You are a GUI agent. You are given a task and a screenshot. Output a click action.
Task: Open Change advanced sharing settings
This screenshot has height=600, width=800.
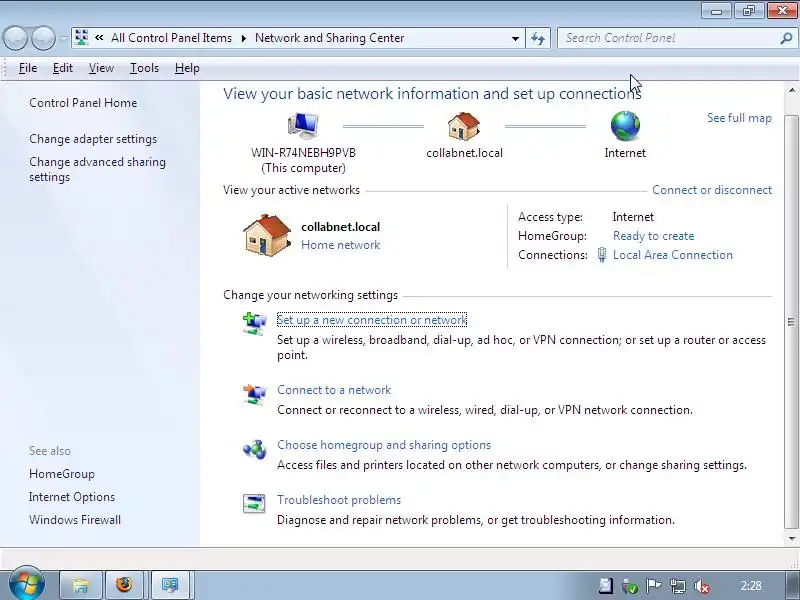(x=97, y=169)
